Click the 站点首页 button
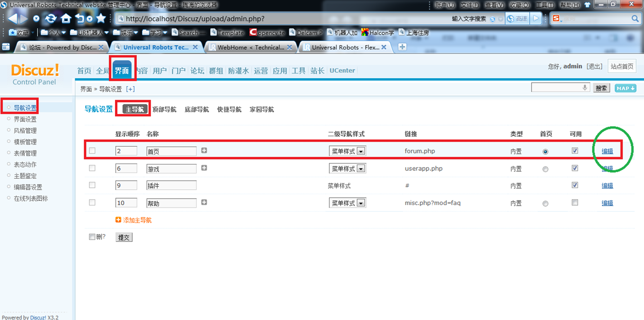The height and width of the screenshot is (320, 644). point(622,66)
